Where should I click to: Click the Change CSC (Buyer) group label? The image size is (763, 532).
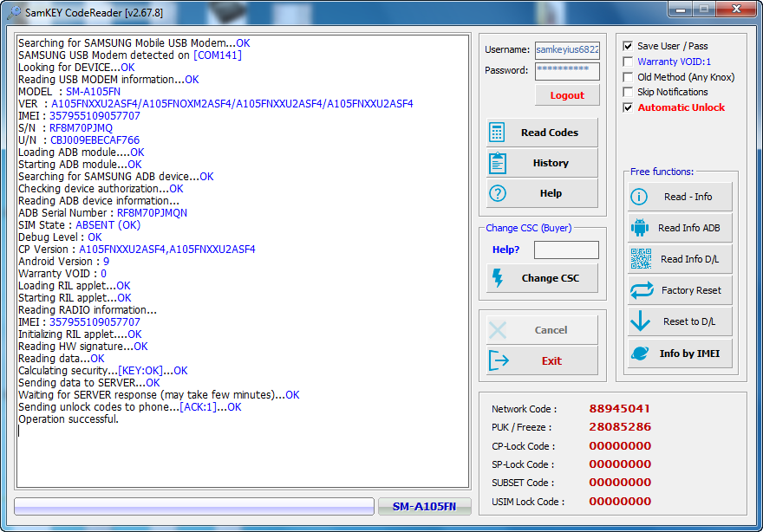click(528, 228)
